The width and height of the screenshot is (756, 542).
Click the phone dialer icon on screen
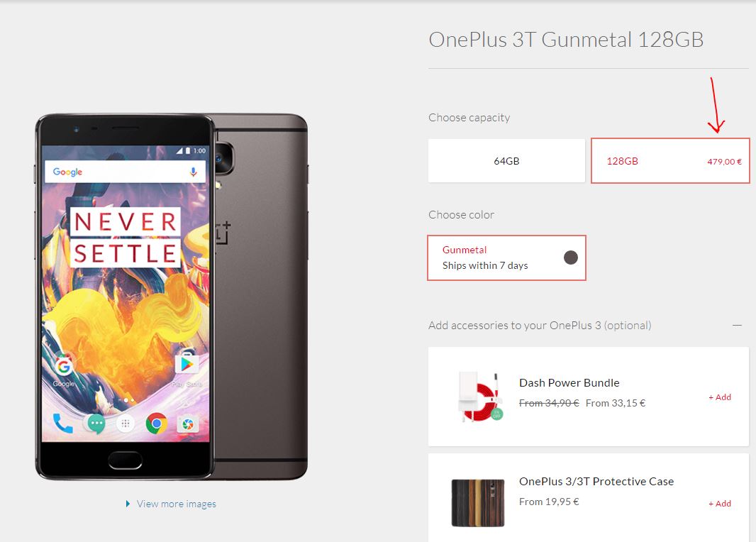click(63, 424)
